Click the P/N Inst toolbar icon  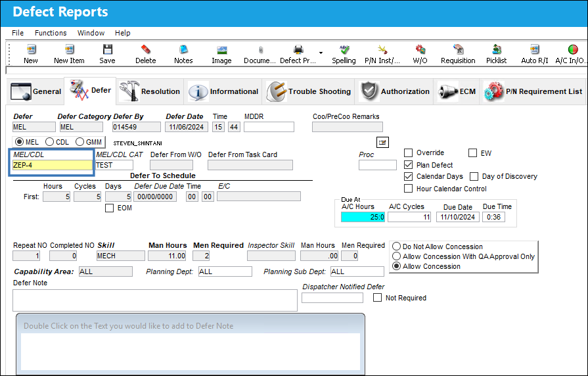coord(382,49)
